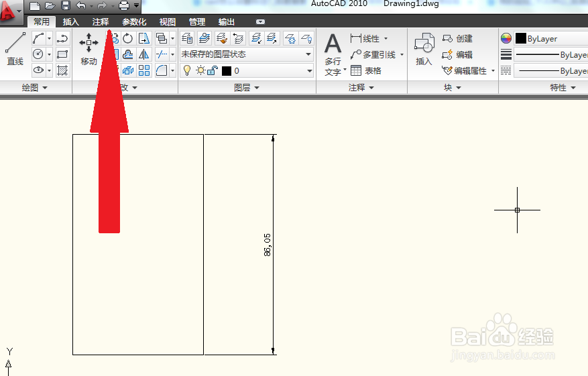Click the Layer Off icon
The image size is (588, 376).
pyautogui.click(x=306, y=38)
